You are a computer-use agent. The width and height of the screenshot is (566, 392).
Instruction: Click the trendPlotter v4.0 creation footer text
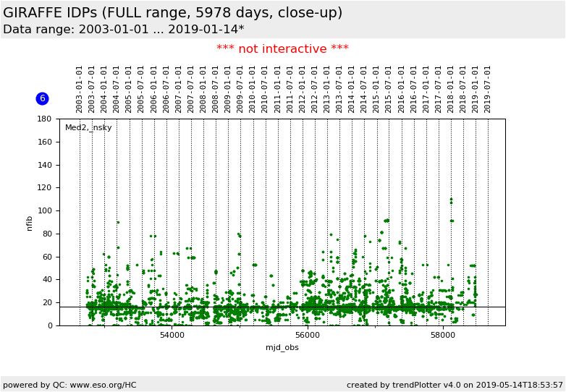point(455,385)
